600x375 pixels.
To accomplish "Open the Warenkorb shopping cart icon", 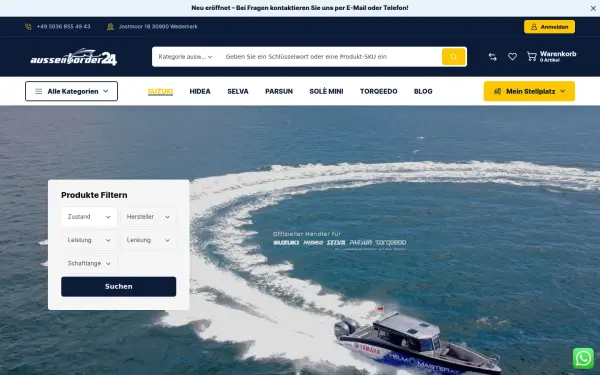I will [x=532, y=57].
